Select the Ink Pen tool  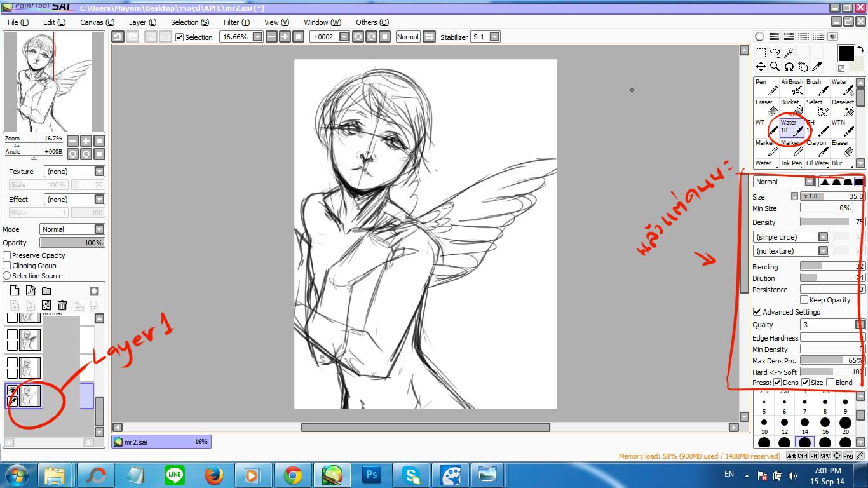[x=792, y=163]
